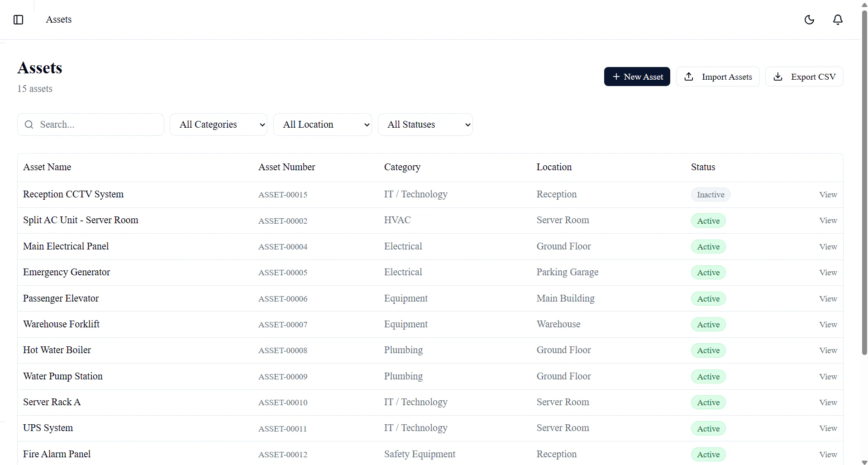Toggle the sidebar panel icon
This screenshot has height=465, width=868.
(18, 19)
